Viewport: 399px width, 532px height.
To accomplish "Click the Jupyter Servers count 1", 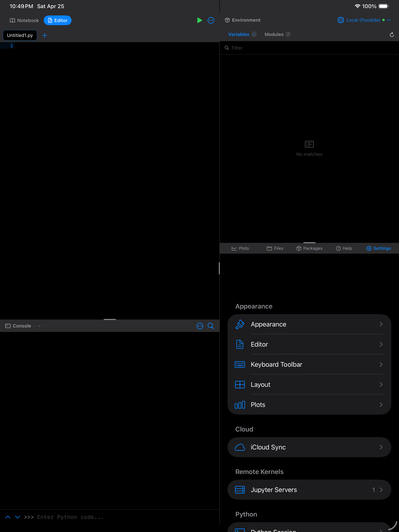I will (373, 490).
